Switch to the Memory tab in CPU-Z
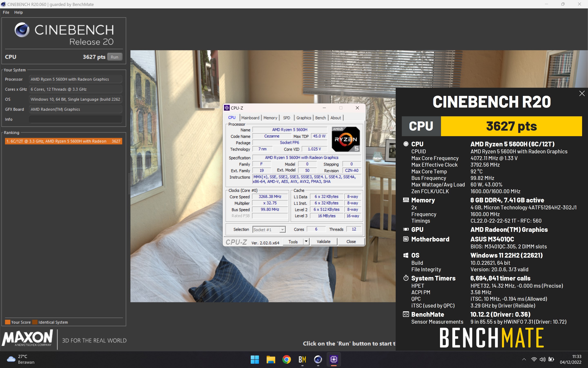The height and width of the screenshot is (368, 588). pyautogui.click(x=270, y=118)
